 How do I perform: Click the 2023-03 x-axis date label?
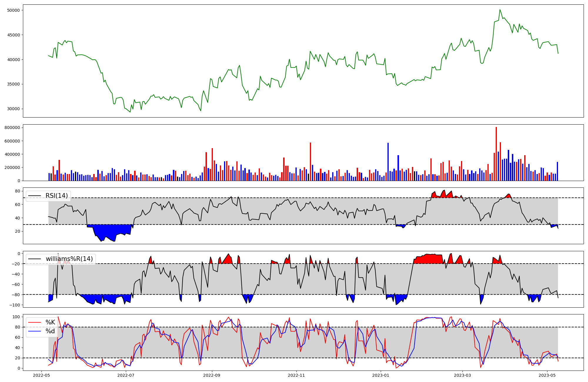tap(462, 375)
